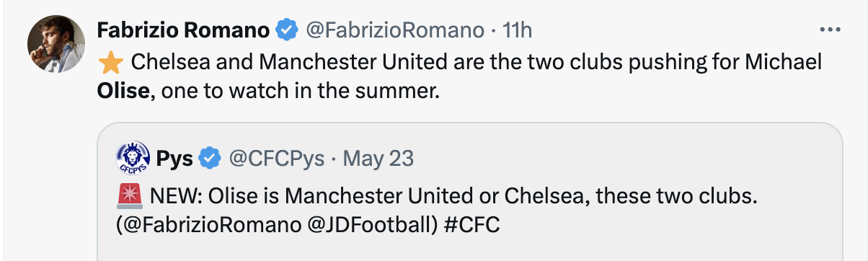Click the blue verified badge beside Fabrizio Romano
The image size is (868, 261).
pyautogui.click(x=287, y=30)
